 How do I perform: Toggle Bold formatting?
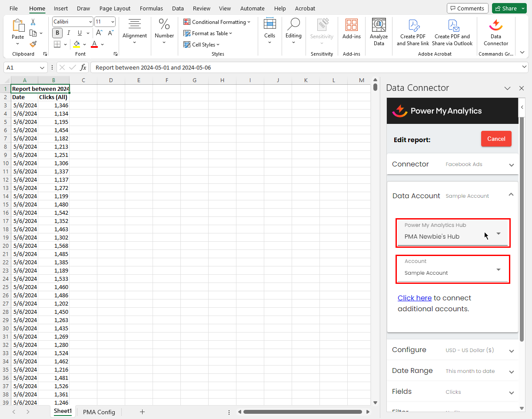point(57,33)
